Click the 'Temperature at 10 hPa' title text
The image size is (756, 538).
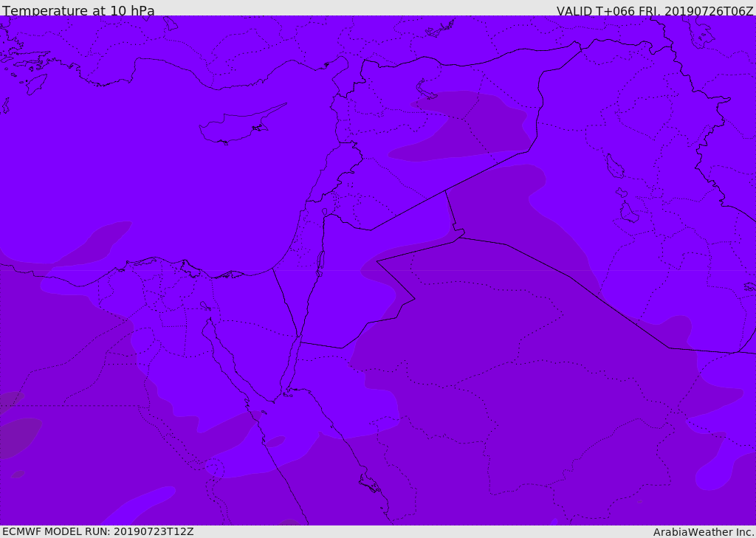click(x=78, y=10)
